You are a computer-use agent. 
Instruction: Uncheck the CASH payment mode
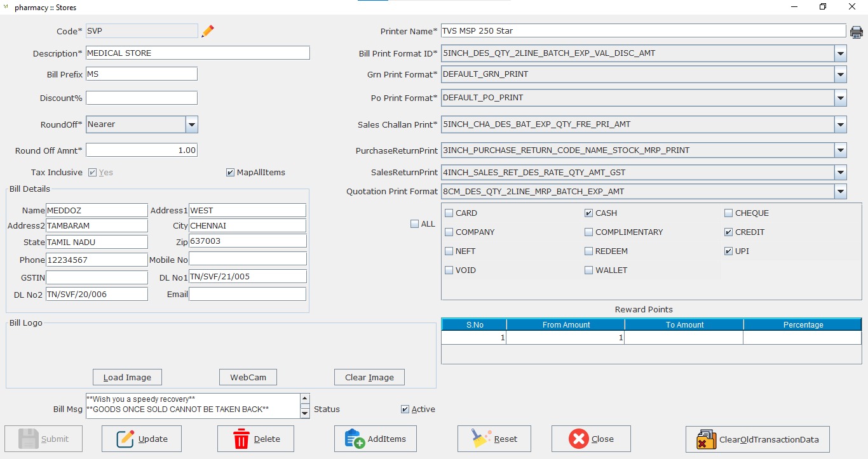click(x=589, y=213)
